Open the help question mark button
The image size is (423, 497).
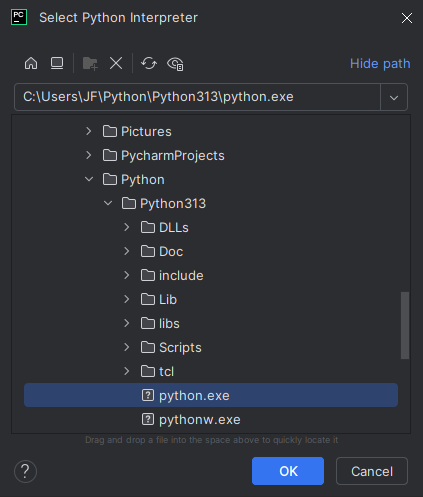(25, 471)
